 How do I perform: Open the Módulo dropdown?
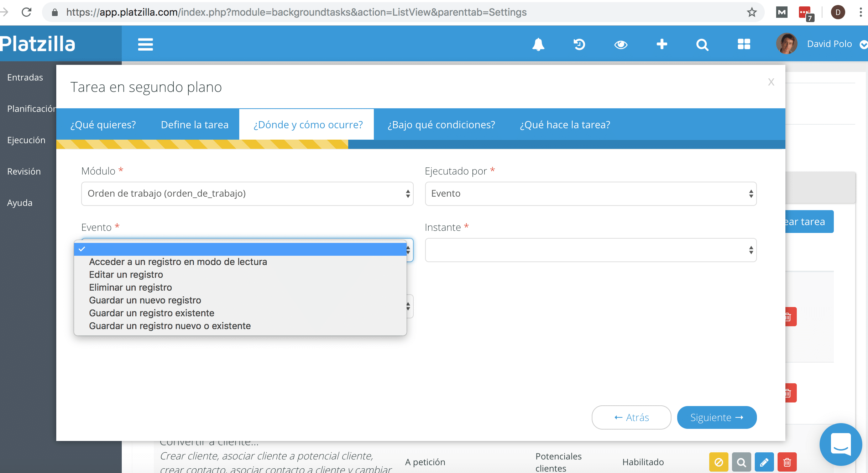(247, 193)
